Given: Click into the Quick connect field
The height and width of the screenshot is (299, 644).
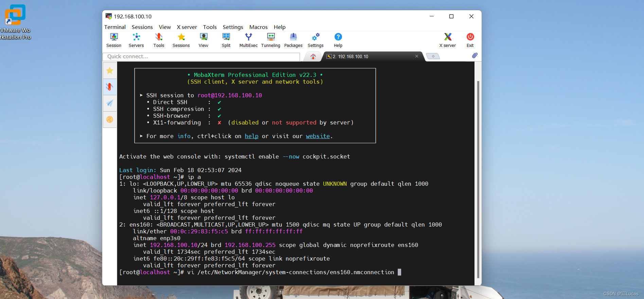Looking at the screenshot, I should coord(201,56).
